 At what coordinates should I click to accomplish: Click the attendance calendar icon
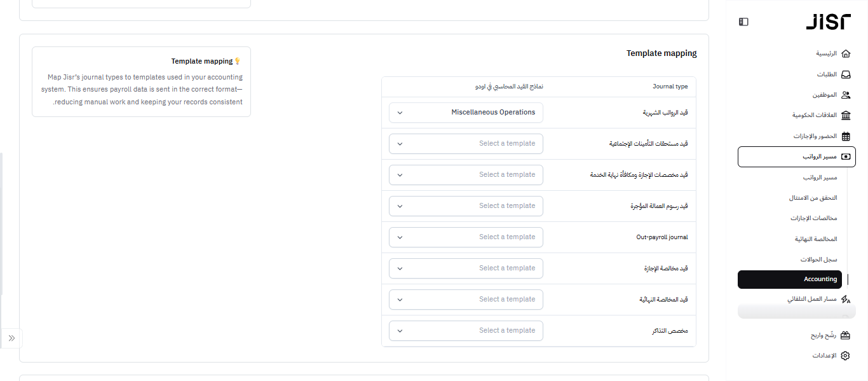point(845,136)
